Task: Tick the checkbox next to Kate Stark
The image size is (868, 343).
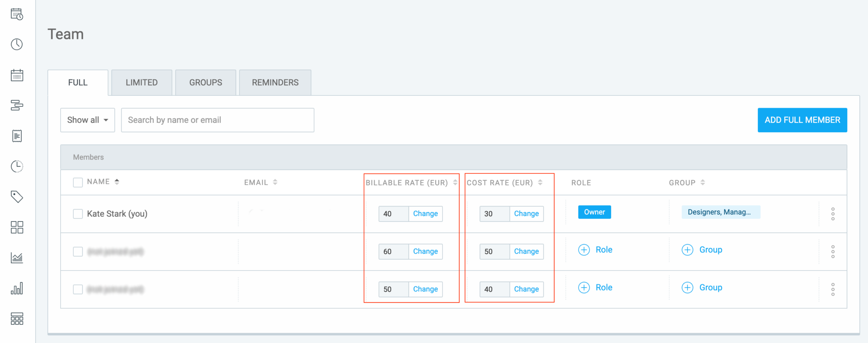Action: [x=78, y=214]
